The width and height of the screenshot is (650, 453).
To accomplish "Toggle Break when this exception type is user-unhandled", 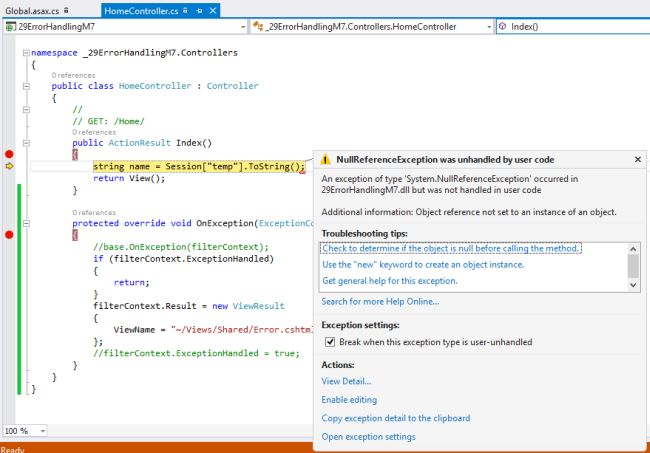I will (x=331, y=342).
